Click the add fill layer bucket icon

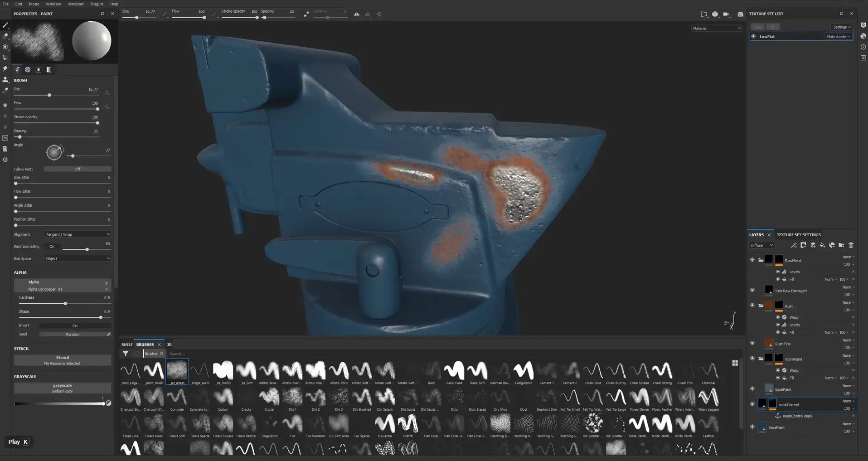tap(822, 245)
